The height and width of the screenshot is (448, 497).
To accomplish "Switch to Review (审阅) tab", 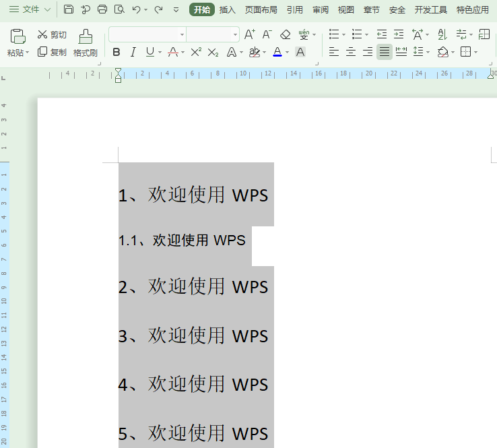I will tap(321, 10).
